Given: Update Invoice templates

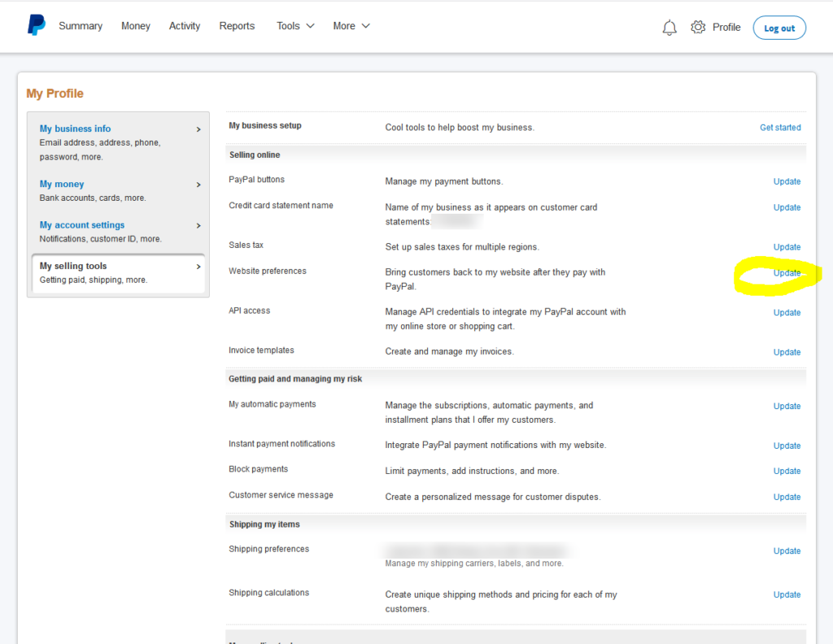Looking at the screenshot, I should [787, 352].
